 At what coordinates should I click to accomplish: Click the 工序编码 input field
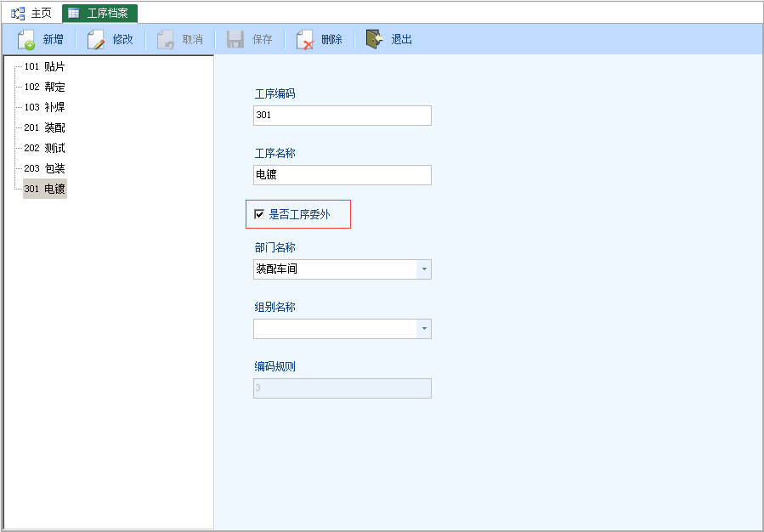[x=342, y=116]
